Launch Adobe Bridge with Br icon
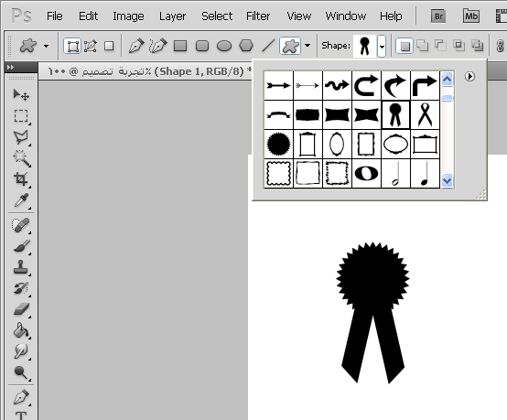Screen dimensions: 507x420 click(x=438, y=16)
